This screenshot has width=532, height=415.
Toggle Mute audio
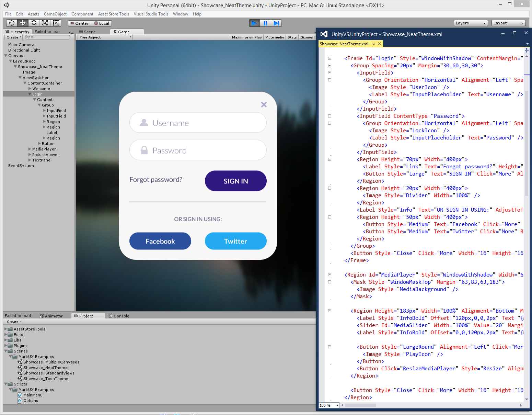click(x=274, y=37)
